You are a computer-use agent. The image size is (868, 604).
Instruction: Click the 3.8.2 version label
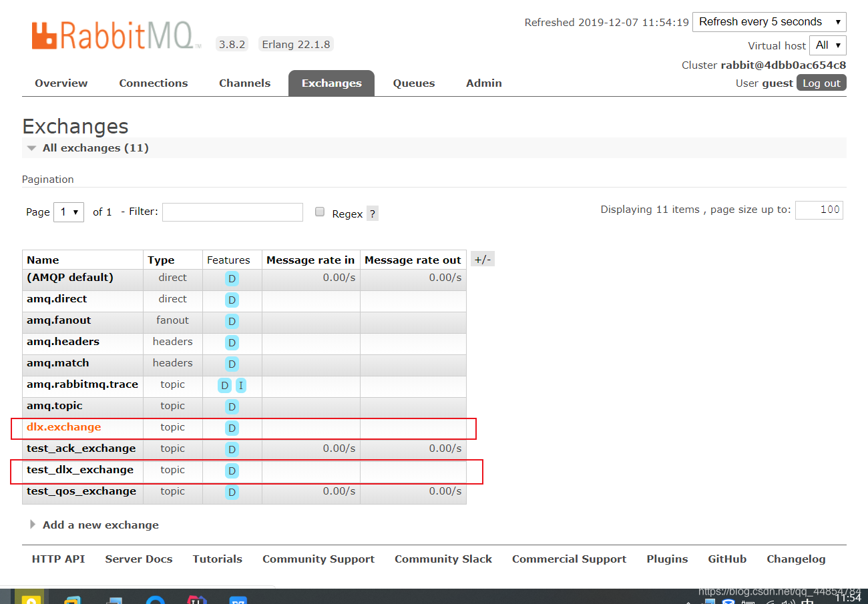point(232,45)
